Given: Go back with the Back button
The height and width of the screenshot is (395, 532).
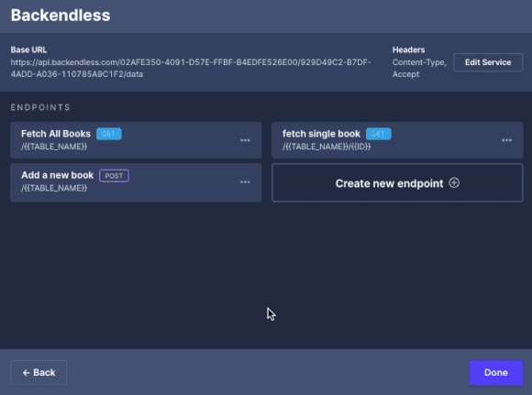Looking at the screenshot, I should click(39, 373).
